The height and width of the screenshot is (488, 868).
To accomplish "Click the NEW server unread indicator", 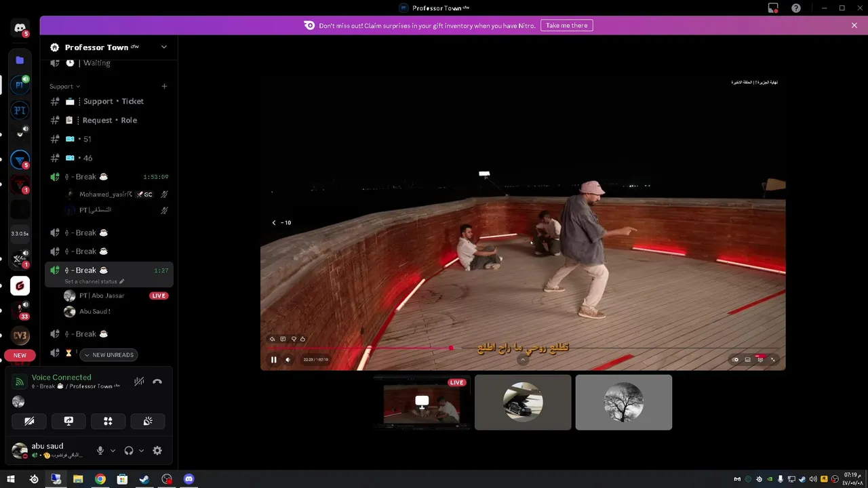I will (x=20, y=355).
